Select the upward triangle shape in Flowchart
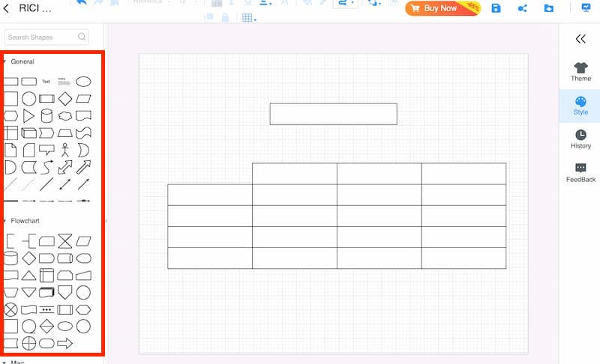Viewport: 600px width, 364px height. (28, 276)
